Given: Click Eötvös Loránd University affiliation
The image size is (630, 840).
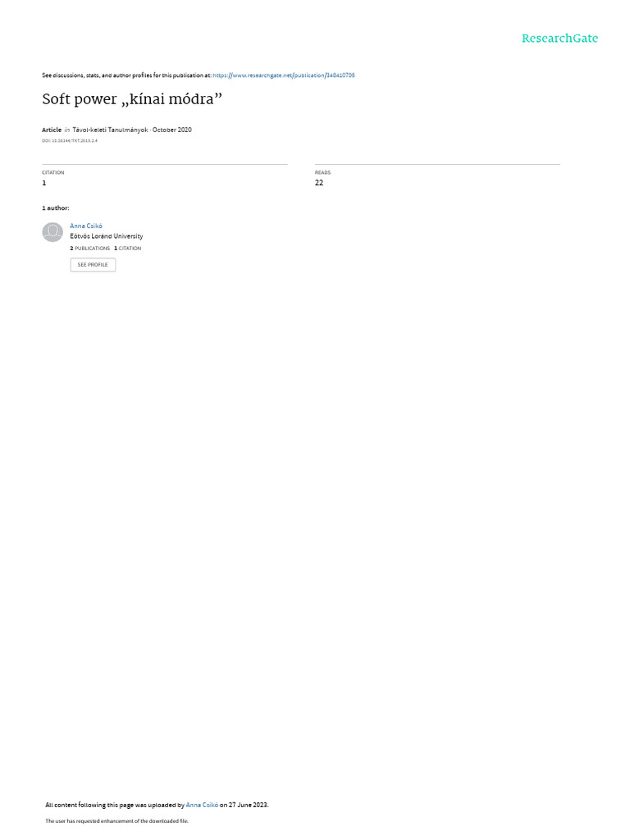Looking at the screenshot, I should (106, 236).
